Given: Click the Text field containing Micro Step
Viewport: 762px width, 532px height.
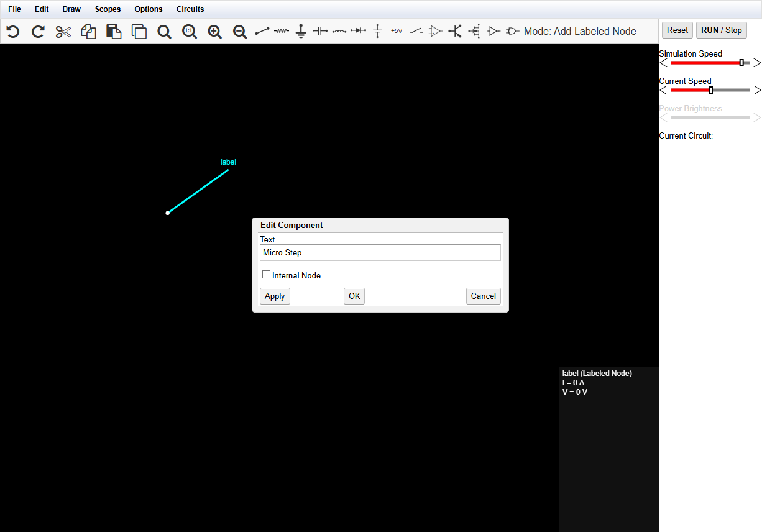Looking at the screenshot, I should coord(380,252).
